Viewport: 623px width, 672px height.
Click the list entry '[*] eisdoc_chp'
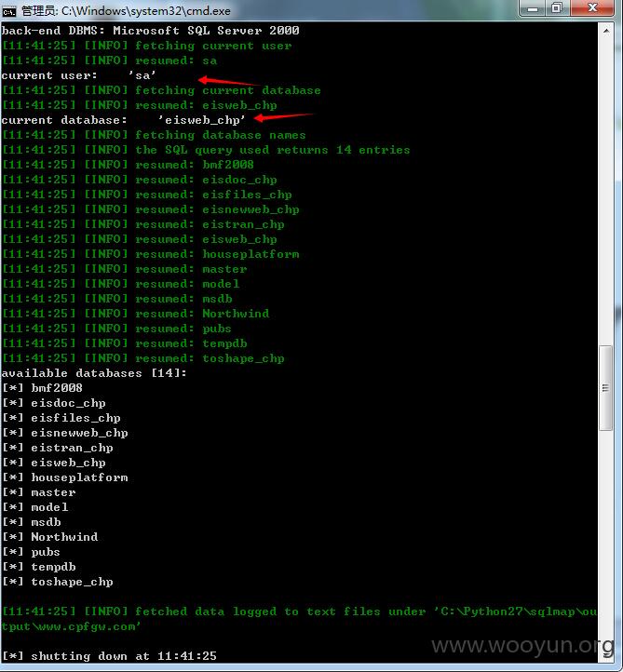(x=54, y=403)
